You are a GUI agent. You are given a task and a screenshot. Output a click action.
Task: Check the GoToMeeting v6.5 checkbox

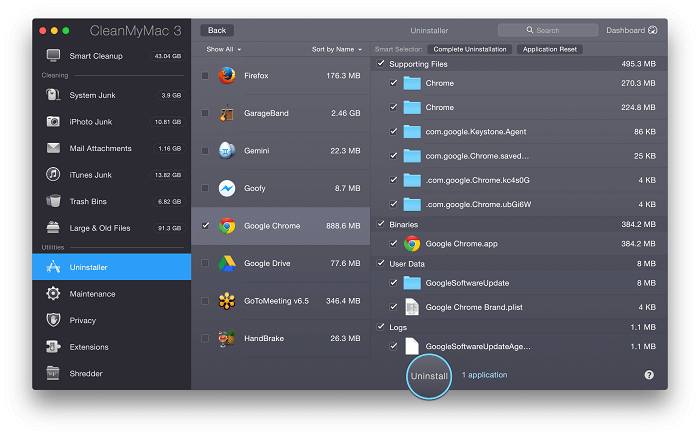(x=205, y=301)
